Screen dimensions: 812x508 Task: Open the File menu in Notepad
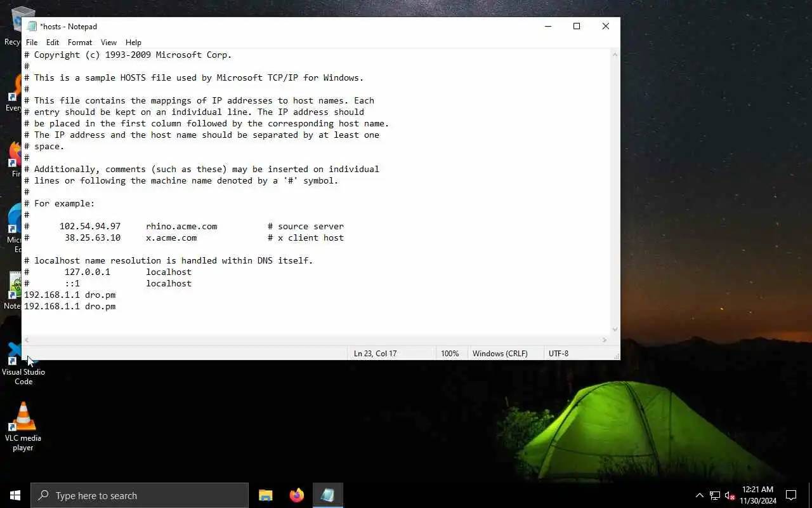[x=31, y=43]
